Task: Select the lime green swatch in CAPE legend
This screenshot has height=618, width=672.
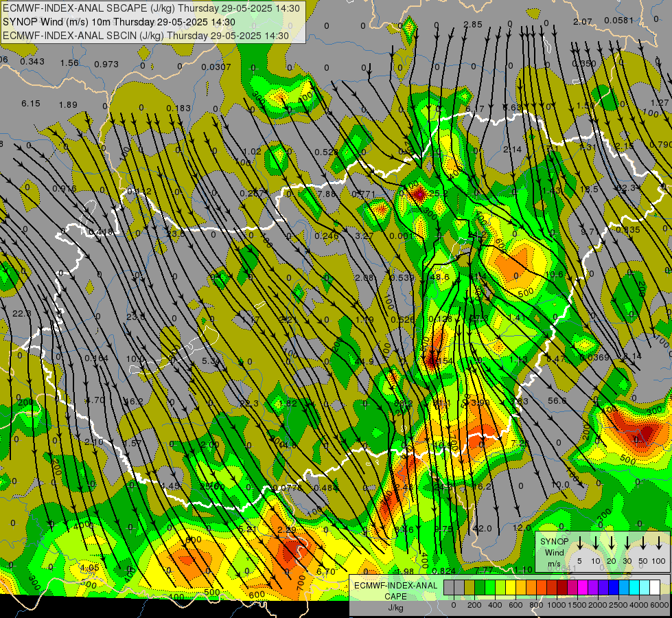Action: tap(490, 587)
